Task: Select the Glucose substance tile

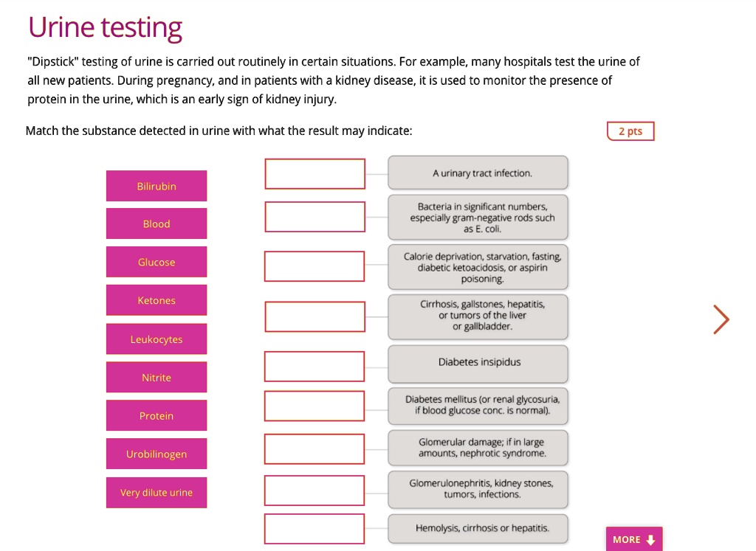Action: click(x=156, y=262)
